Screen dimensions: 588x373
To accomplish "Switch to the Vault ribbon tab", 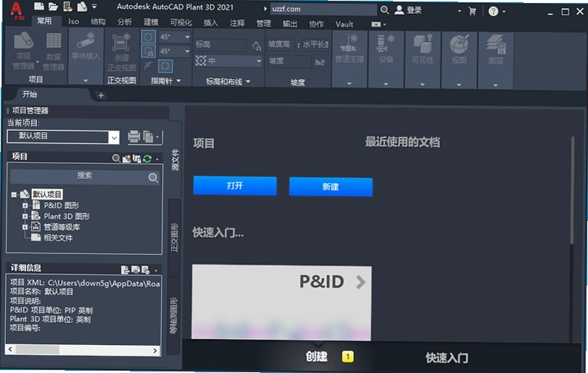I will (x=344, y=24).
